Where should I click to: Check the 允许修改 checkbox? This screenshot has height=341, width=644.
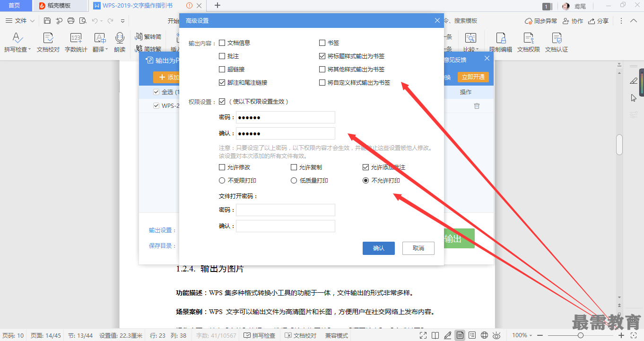click(x=222, y=167)
